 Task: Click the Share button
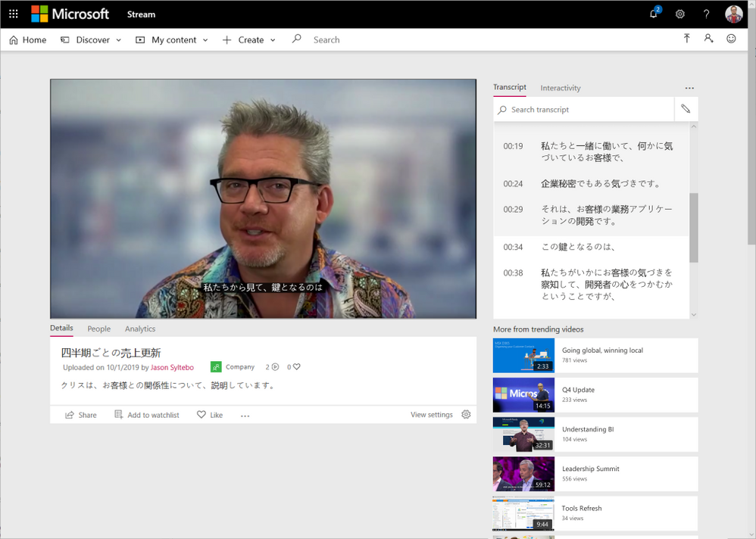pos(81,415)
